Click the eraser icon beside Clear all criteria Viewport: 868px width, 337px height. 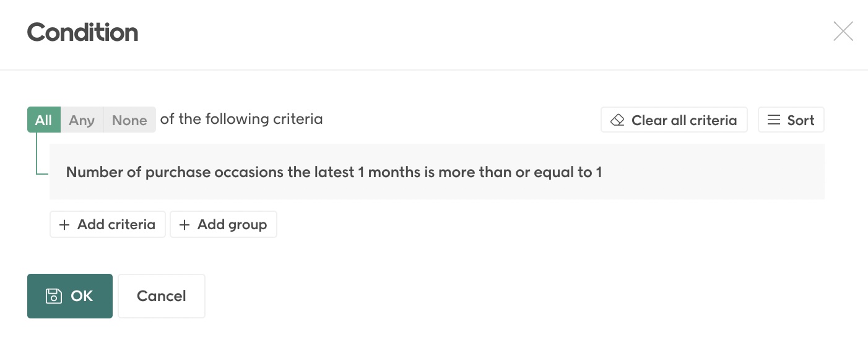coord(617,120)
